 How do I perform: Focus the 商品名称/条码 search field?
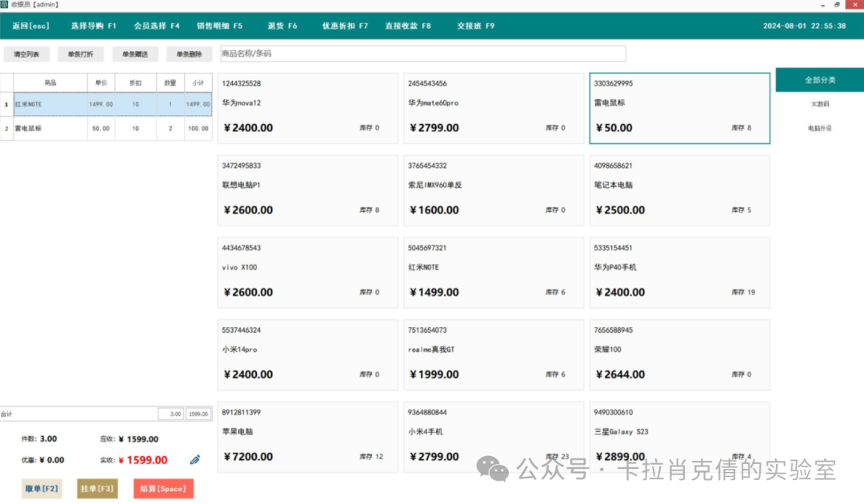point(422,54)
